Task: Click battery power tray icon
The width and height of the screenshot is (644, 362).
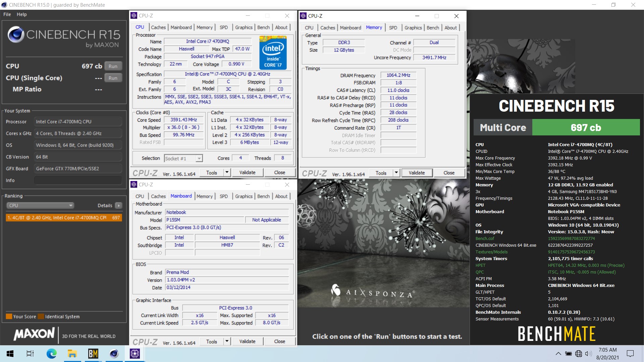Action: click(569, 354)
